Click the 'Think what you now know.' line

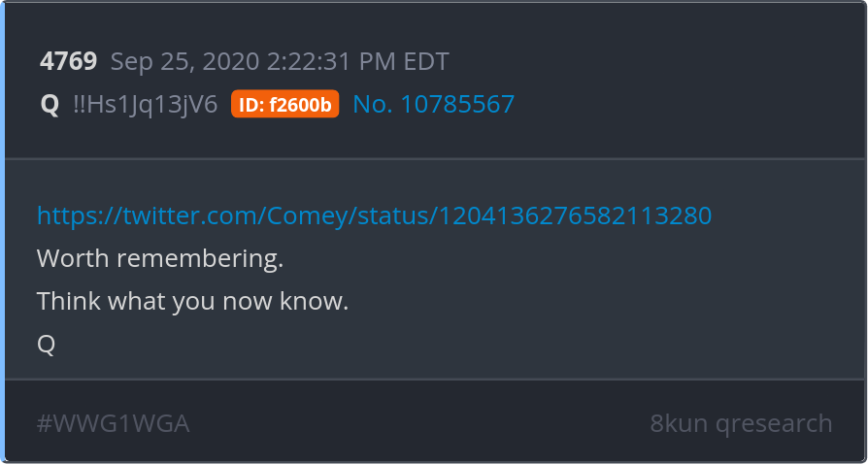pos(192,301)
